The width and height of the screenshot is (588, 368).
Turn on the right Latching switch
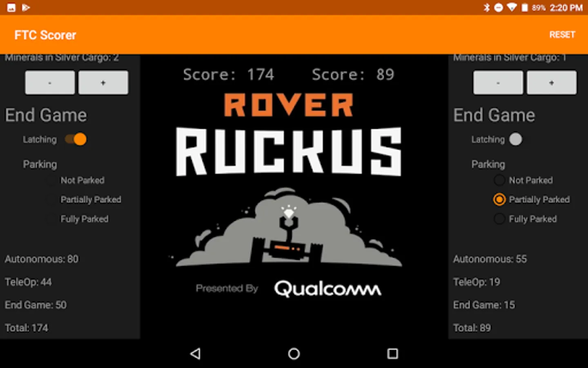pos(516,139)
